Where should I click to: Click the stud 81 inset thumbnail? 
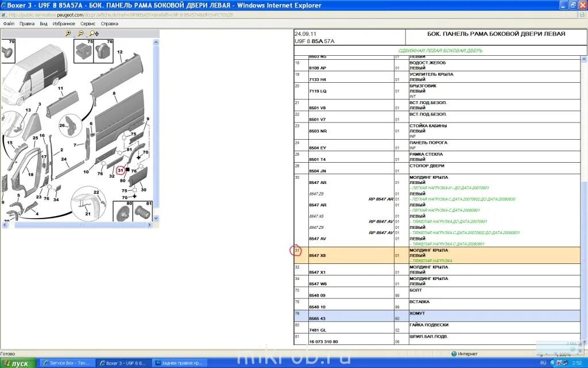142,212
